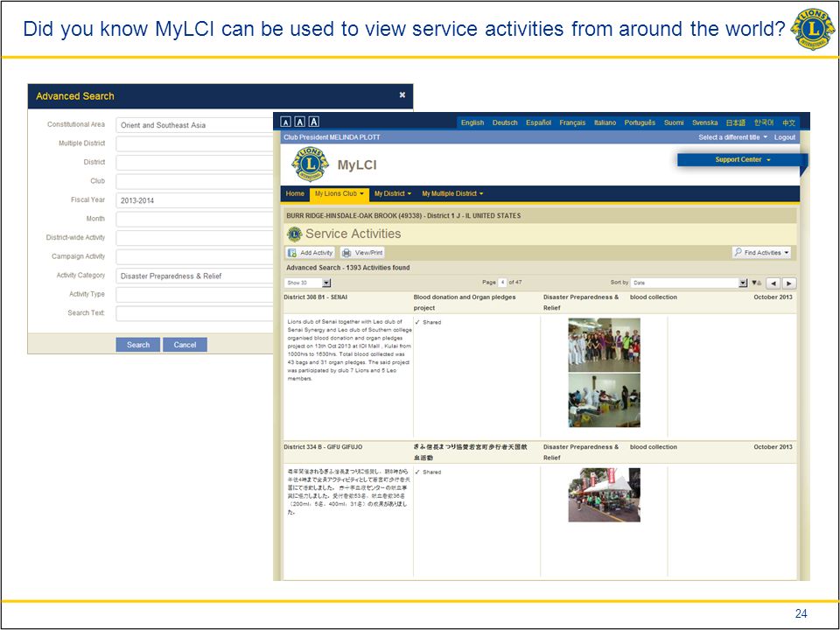This screenshot has height=630, width=840.
Task: Click the Fiscal Year field
Action: pos(194,200)
